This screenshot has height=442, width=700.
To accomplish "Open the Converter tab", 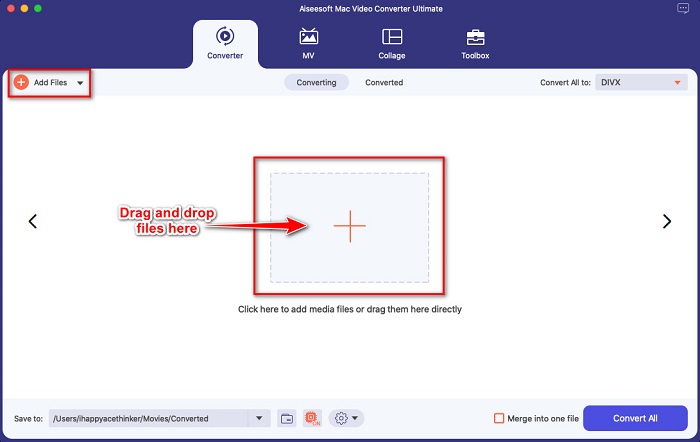I will click(225, 44).
